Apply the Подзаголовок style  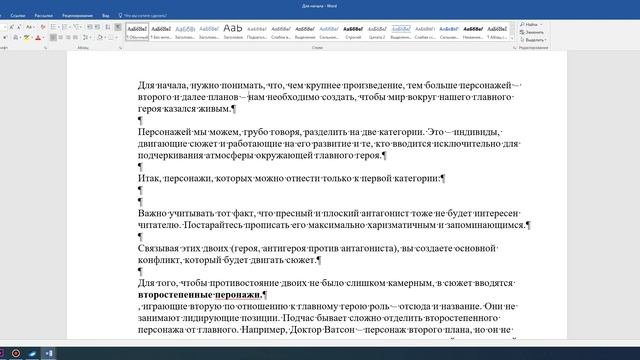257,32
